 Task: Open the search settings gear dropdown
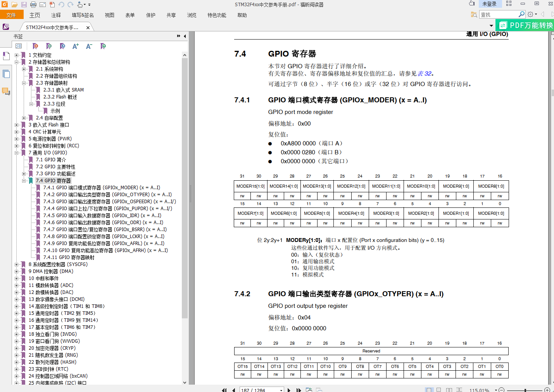pos(532,14)
